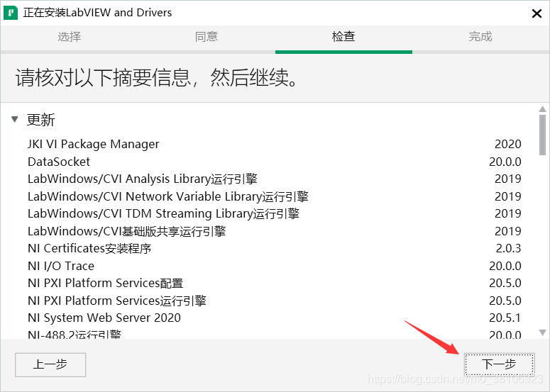Click the scrollbar up arrow
This screenshot has width=550, height=392.
tap(542, 109)
